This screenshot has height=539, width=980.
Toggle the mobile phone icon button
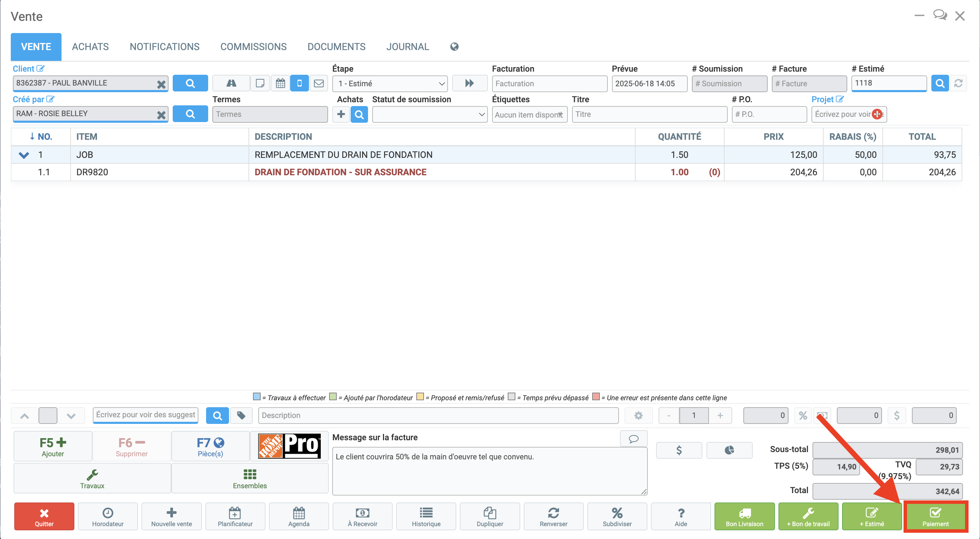(300, 83)
